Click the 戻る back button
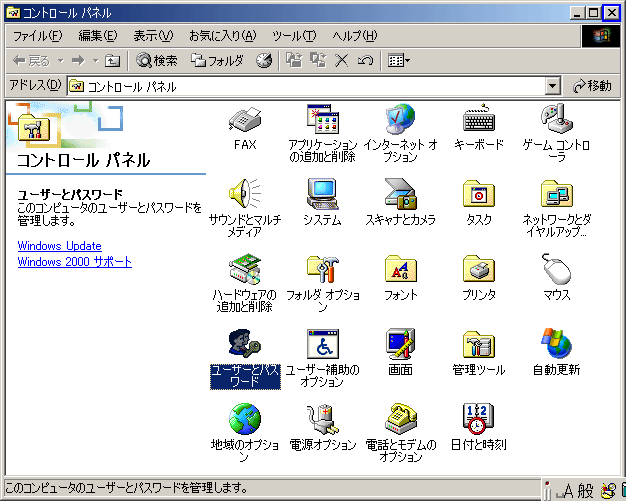Image resolution: width=626 pixels, height=501 pixels. tap(32, 61)
